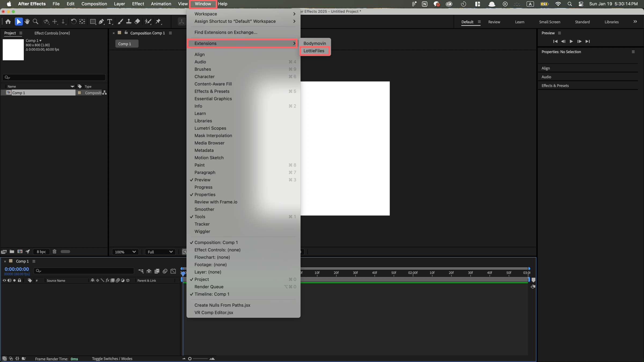Open Spotlight search in macOS menu bar
This screenshot has height=362, width=644.
click(570, 4)
